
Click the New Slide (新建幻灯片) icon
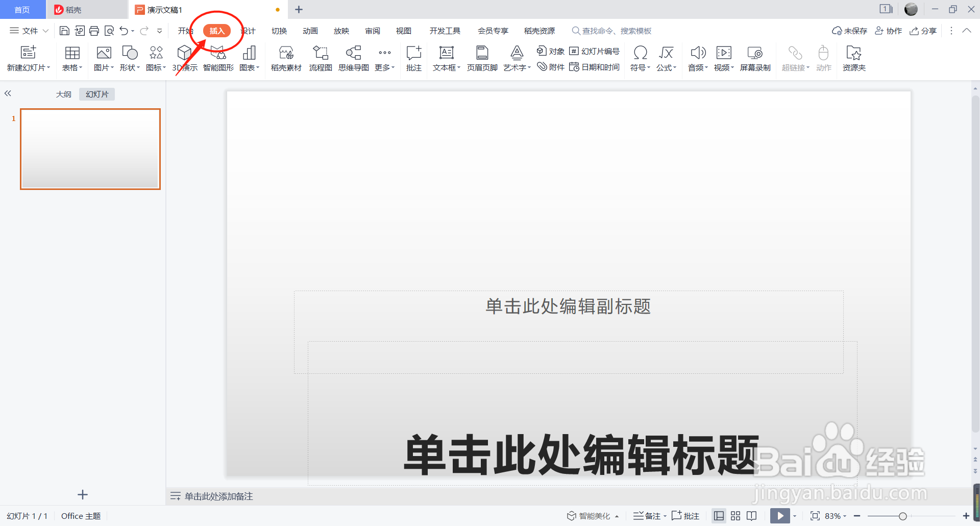[x=28, y=52]
